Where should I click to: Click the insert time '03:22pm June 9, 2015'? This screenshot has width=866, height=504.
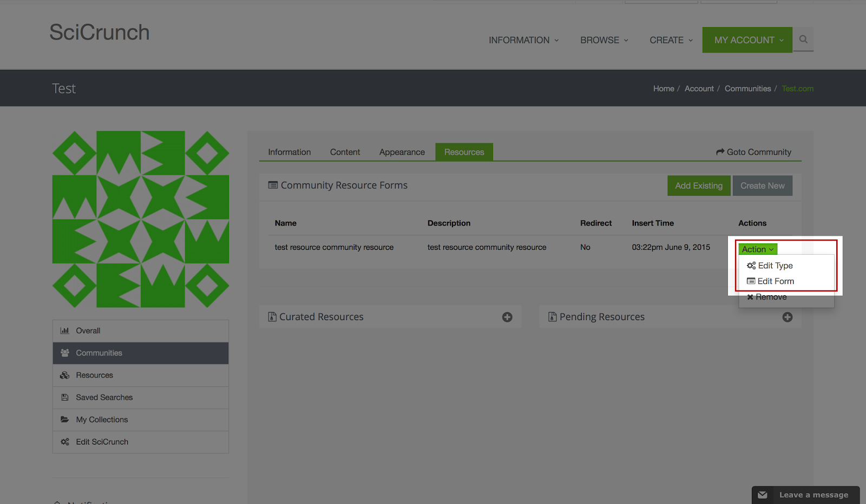coord(671,247)
